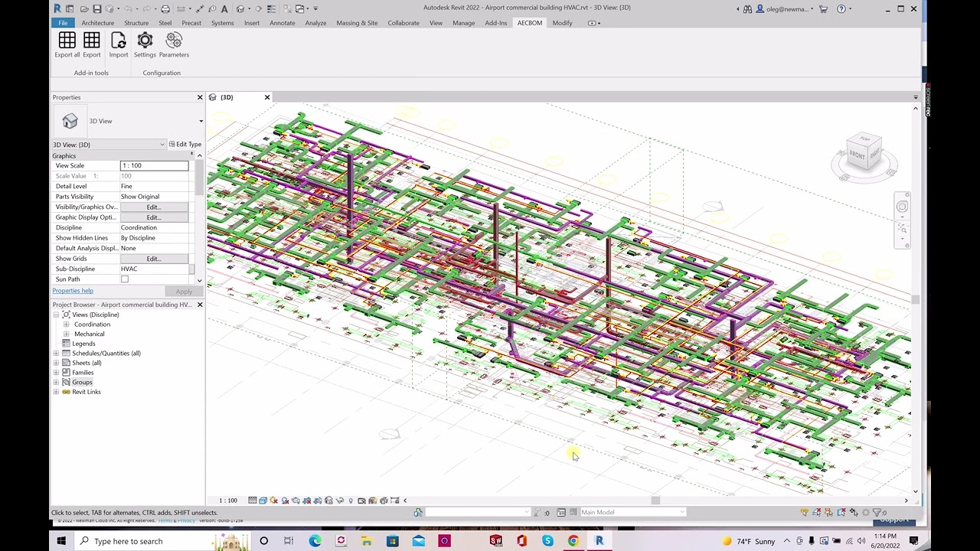Open the File tab
980x551 pixels.
point(63,23)
